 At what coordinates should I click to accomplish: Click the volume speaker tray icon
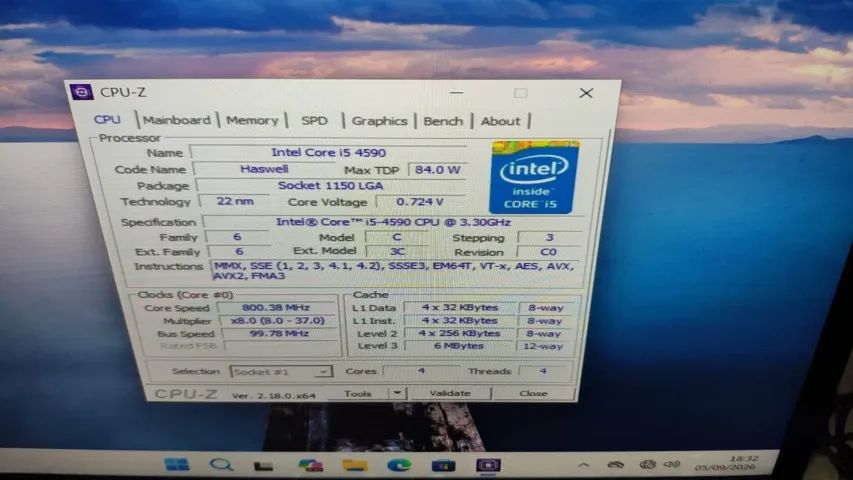pyautogui.click(x=672, y=464)
